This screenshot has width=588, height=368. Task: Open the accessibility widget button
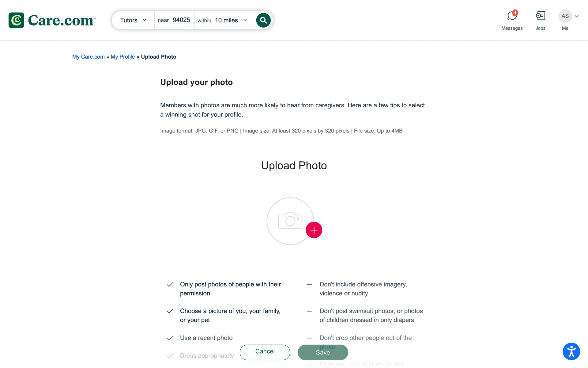point(571,351)
